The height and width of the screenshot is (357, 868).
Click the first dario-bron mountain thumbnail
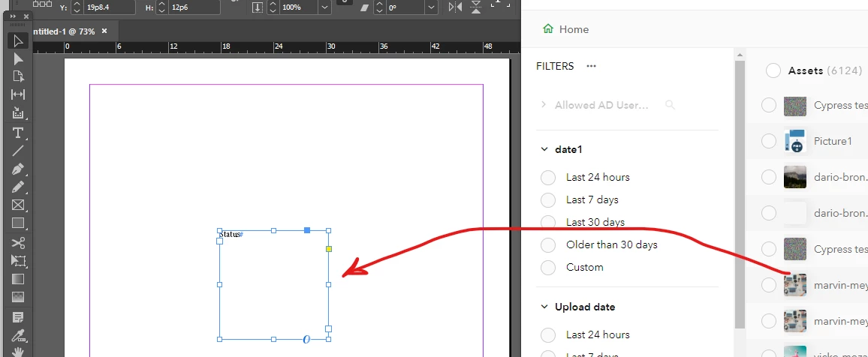point(795,177)
